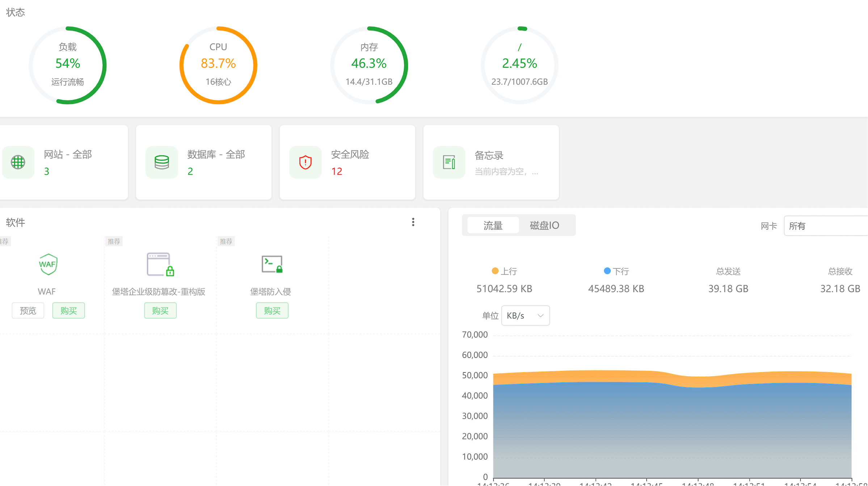Click the CPU 83.7% gauge
The image size is (868, 486).
coord(218,66)
